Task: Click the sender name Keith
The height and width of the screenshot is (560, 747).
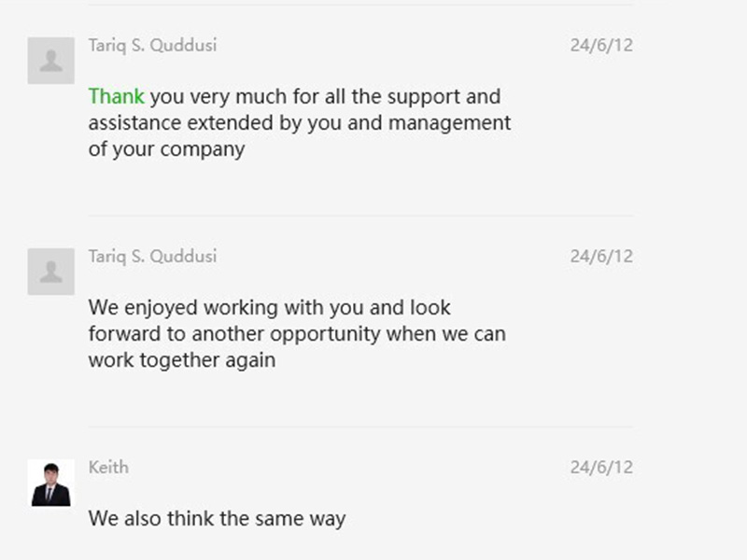Action: click(108, 467)
